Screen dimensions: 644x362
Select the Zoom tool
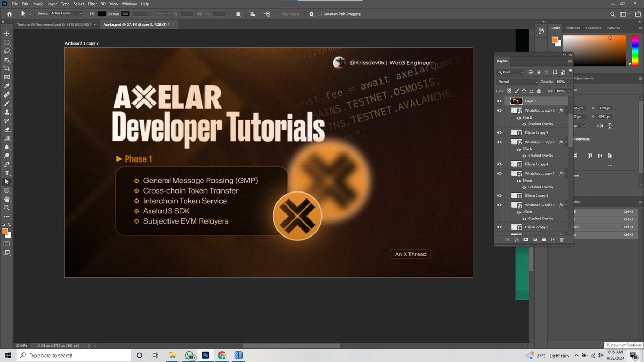(x=7, y=208)
